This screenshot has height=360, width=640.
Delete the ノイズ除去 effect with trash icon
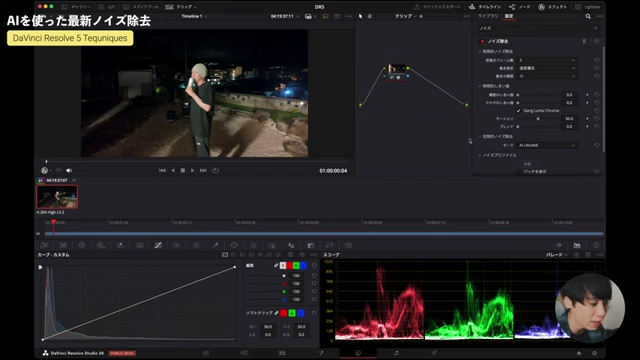(x=584, y=41)
